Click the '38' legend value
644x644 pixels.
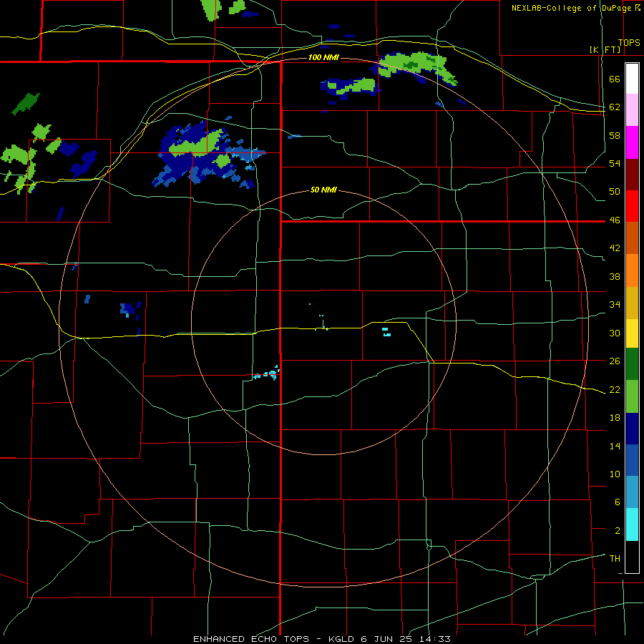615,276
